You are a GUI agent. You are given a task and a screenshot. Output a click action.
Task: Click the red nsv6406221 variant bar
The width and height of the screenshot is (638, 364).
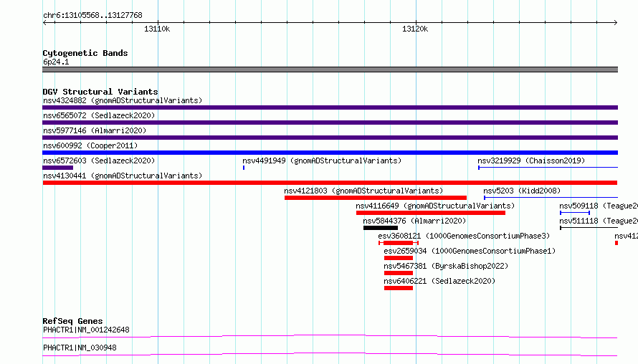pos(399,288)
